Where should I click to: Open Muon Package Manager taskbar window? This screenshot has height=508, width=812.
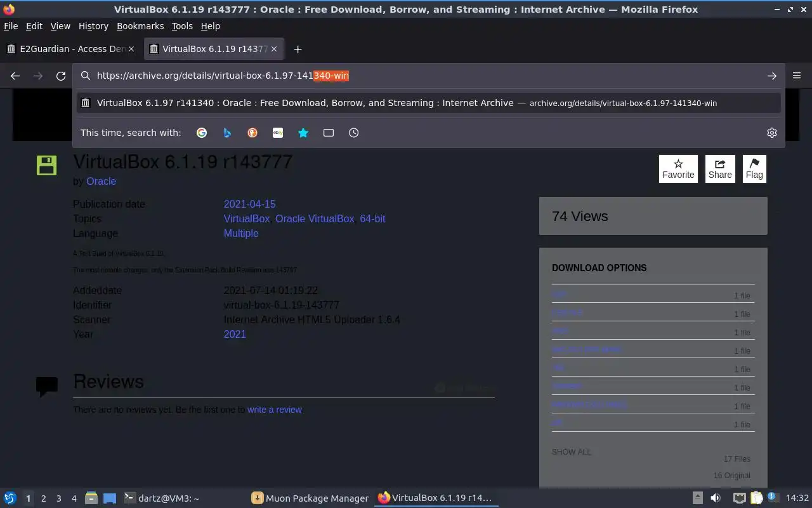(310, 498)
